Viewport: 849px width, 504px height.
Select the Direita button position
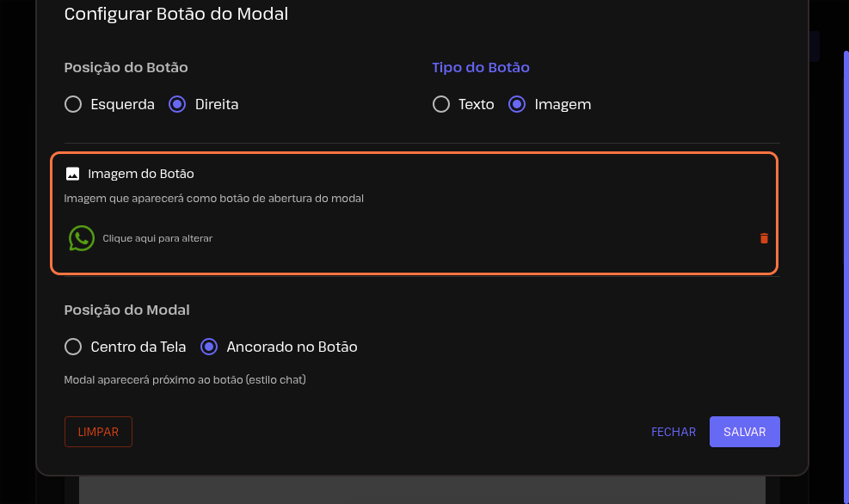click(177, 104)
